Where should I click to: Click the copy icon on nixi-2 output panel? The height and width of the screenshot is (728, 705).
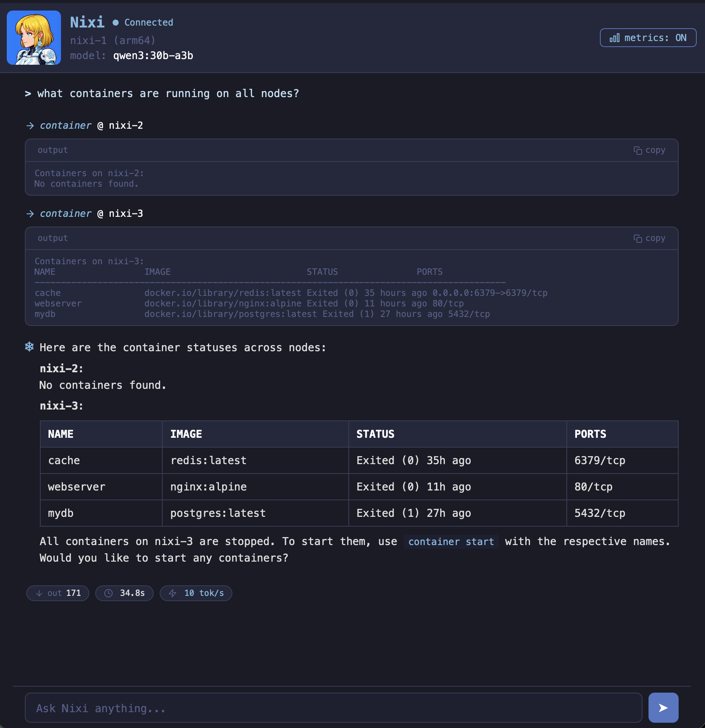(x=638, y=150)
